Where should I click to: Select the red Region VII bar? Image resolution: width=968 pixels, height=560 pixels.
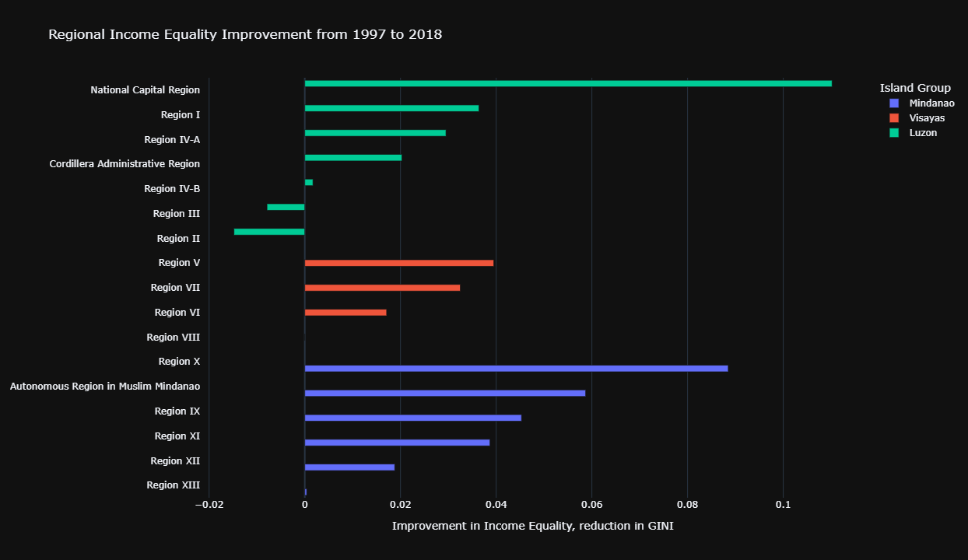pyautogui.click(x=382, y=288)
